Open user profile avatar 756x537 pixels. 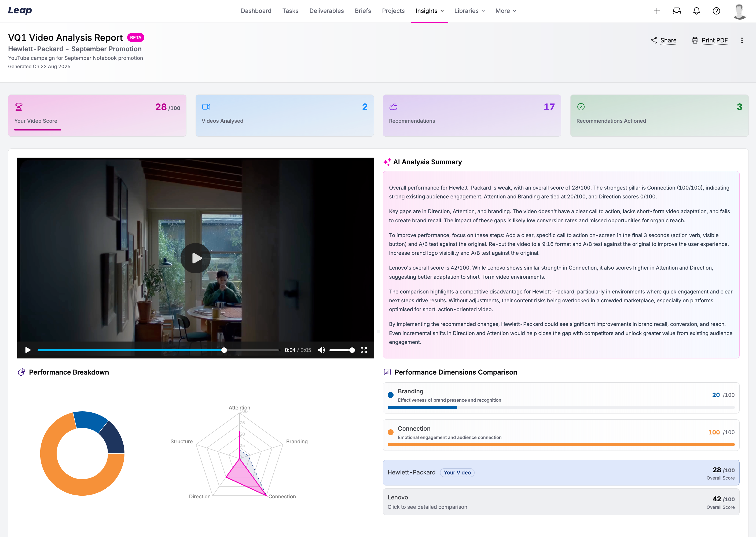pyautogui.click(x=739, y=11)
